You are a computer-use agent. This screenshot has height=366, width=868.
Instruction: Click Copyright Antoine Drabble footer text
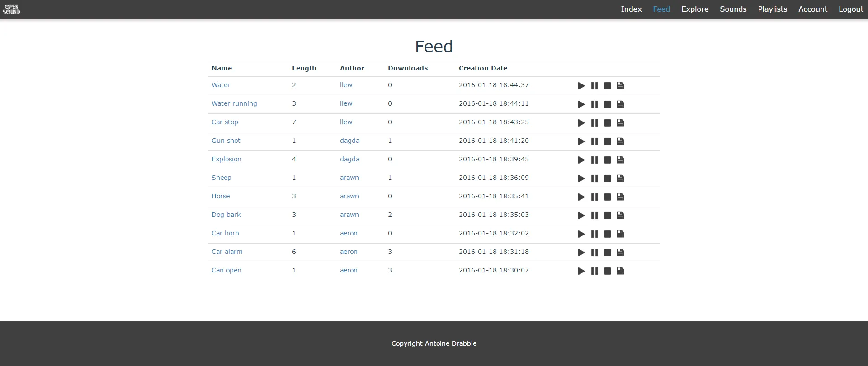pyautogui.click(x=434, y=343)
